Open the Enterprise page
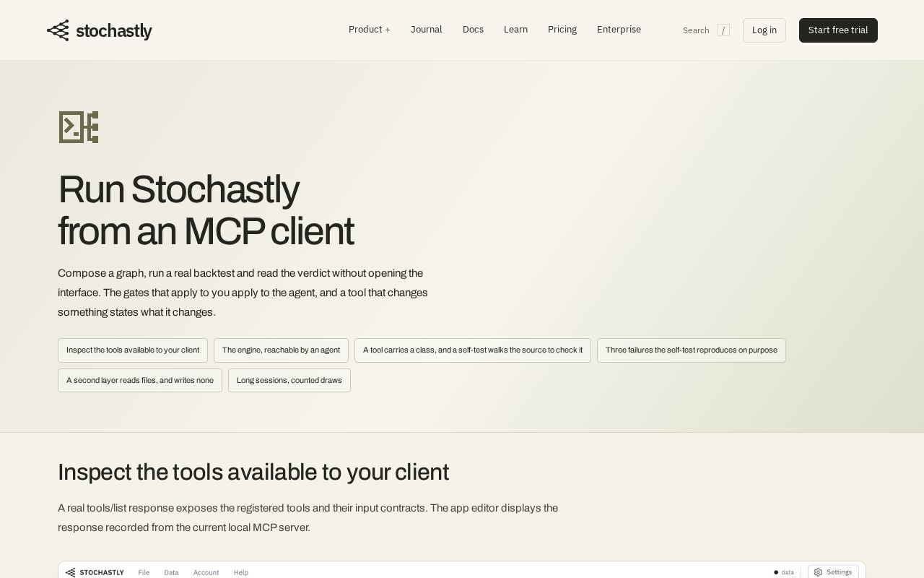Screen dimensions: 924x578 click(619, 30)
